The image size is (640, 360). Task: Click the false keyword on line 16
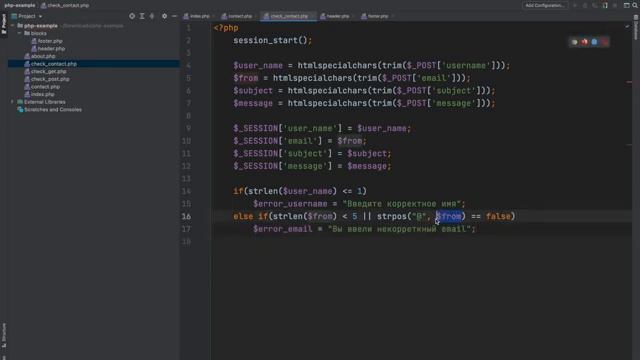click(x=498, y=216)
